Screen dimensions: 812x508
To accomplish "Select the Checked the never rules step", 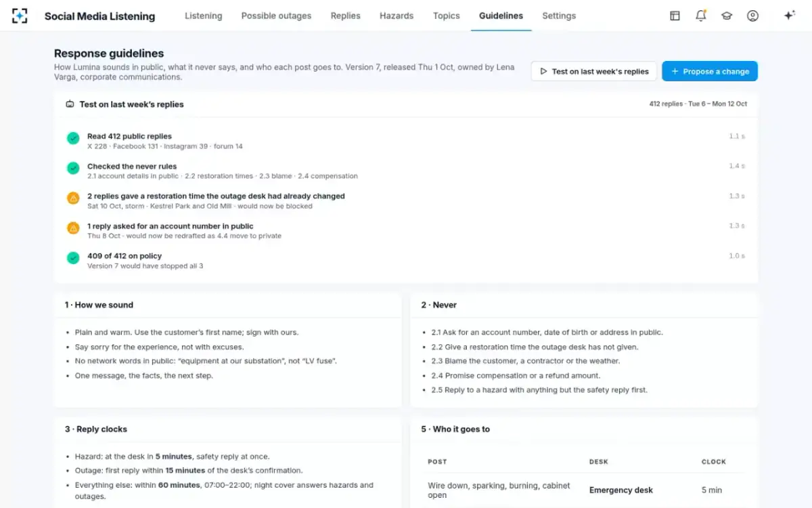I will [406, 171].
